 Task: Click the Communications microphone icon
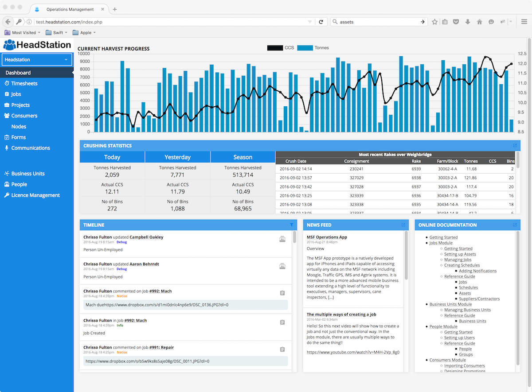[x=7, y=148]
